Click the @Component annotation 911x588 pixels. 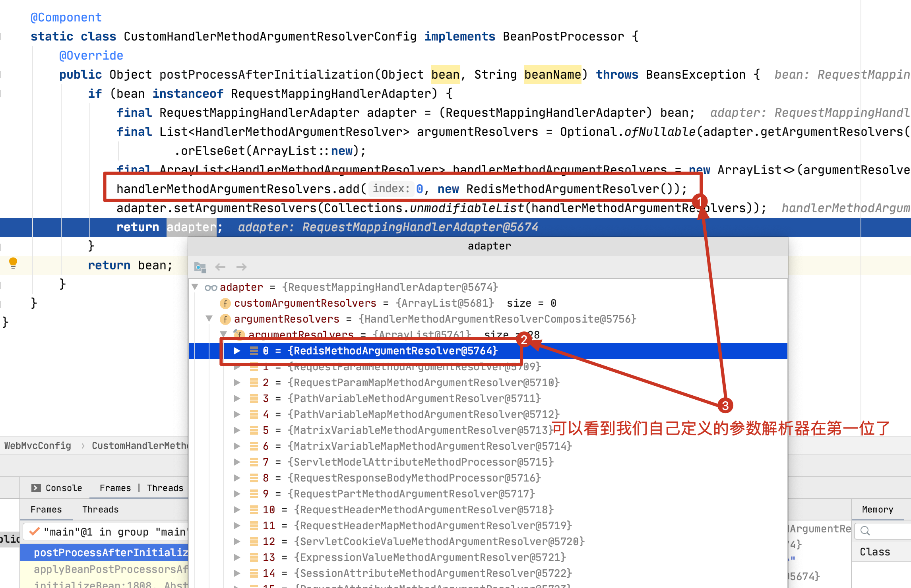(x=66, y=17)
